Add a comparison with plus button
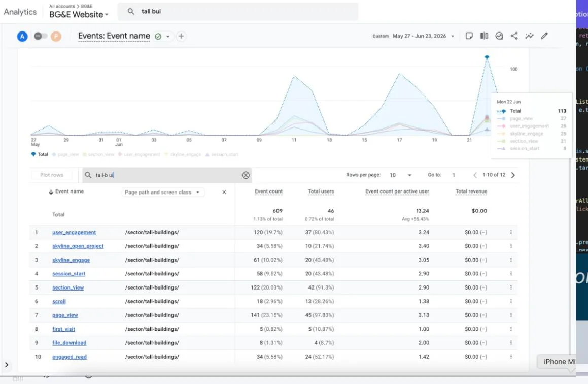The width and height of the screenshot is (588, 384). point(181,36)
